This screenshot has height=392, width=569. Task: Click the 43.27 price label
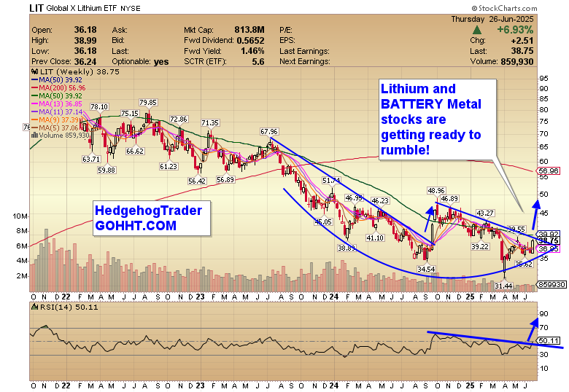coord(485,213)
